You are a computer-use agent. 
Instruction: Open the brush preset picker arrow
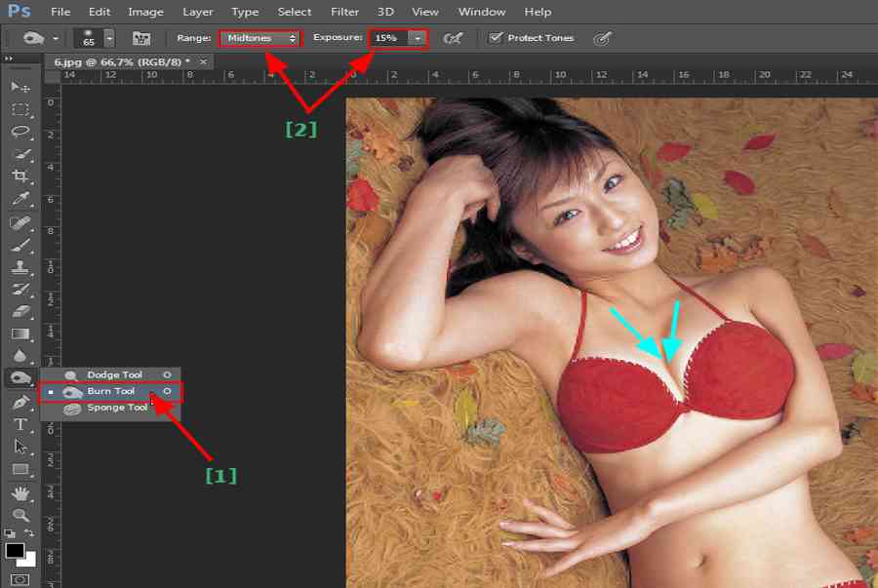pyautogui.click(x=109, y=38)
